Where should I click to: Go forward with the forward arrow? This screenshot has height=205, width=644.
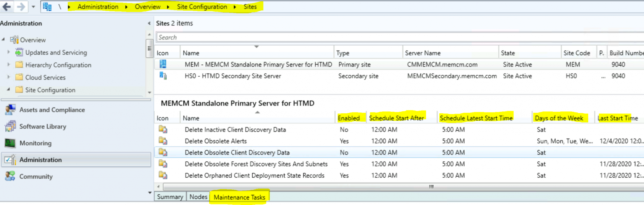pos(21,7)
